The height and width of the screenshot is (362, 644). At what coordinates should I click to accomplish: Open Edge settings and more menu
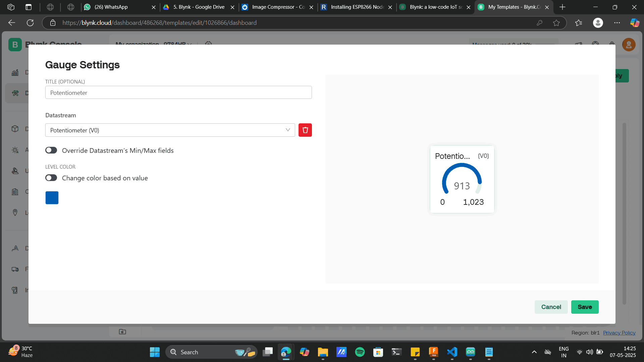point(617,23)
